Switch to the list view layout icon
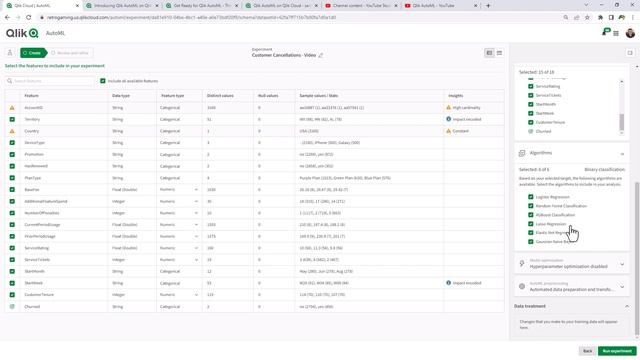The height and width of the screenshot is (360, 640). (x=499, y=53)
